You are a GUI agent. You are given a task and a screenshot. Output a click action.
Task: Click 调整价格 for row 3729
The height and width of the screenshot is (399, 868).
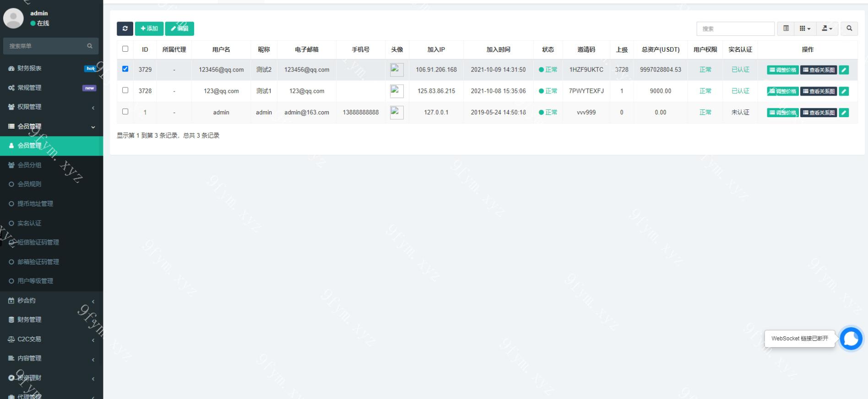click(x=783, y=70)
